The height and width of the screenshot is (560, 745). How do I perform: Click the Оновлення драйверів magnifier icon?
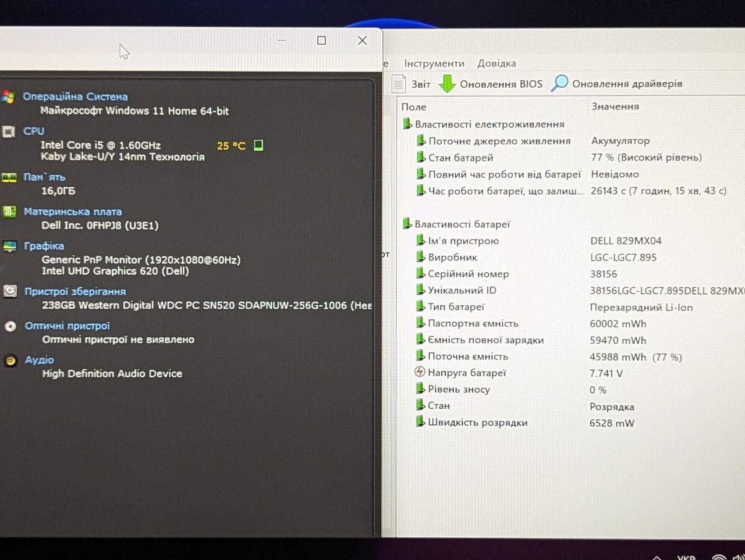coord(559,83)
